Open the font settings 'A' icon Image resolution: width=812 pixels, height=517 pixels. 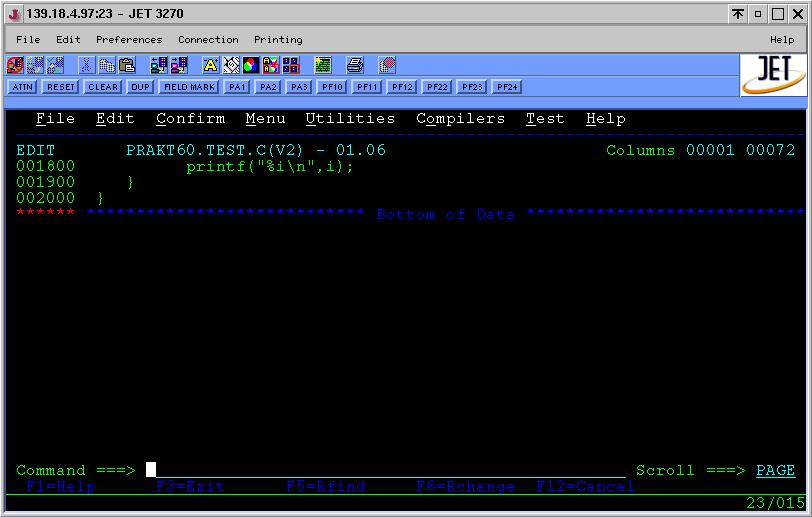[211, 66]
